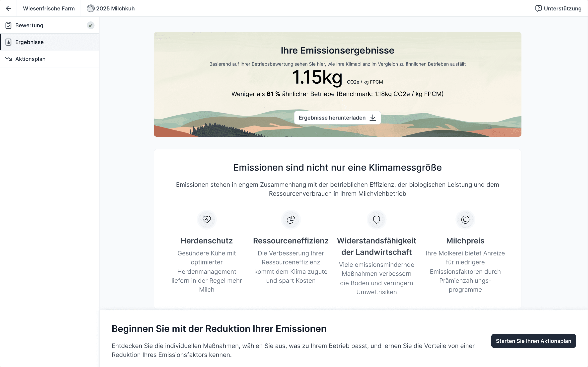
Task: Open the 2025 Milchkuh assessment selector
Action: click(111, 8)
